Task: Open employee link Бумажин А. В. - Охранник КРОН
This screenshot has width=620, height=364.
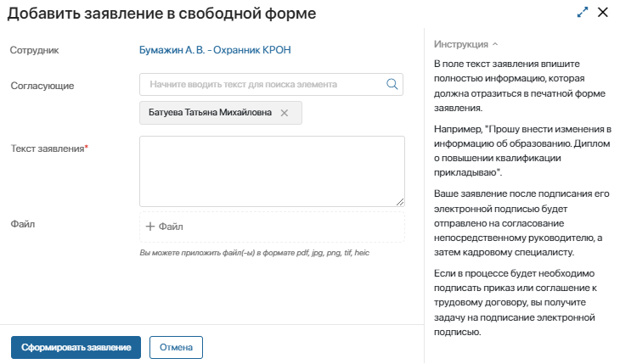Action: coord(215,50)
